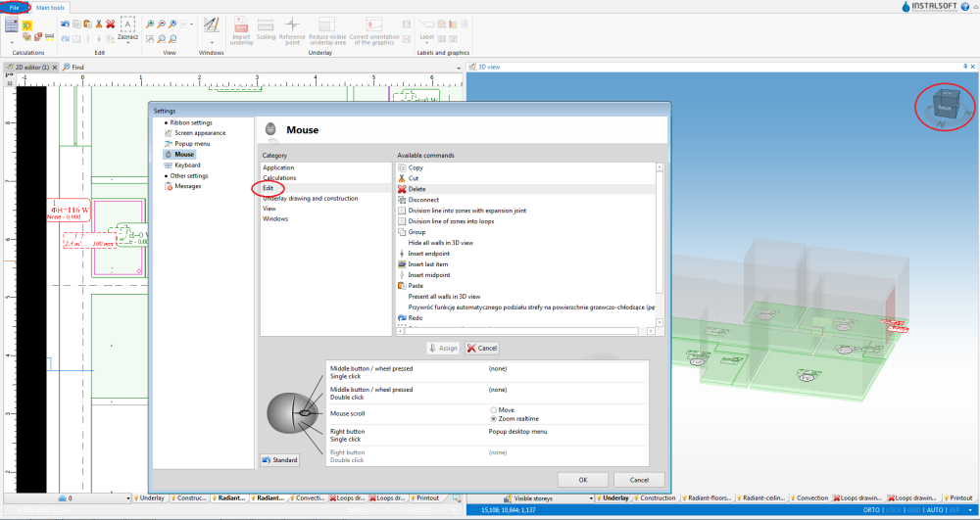Click the Undo arrow in Edit group
The height and width of the screenshot is (520, 980).
click(65, 24)
